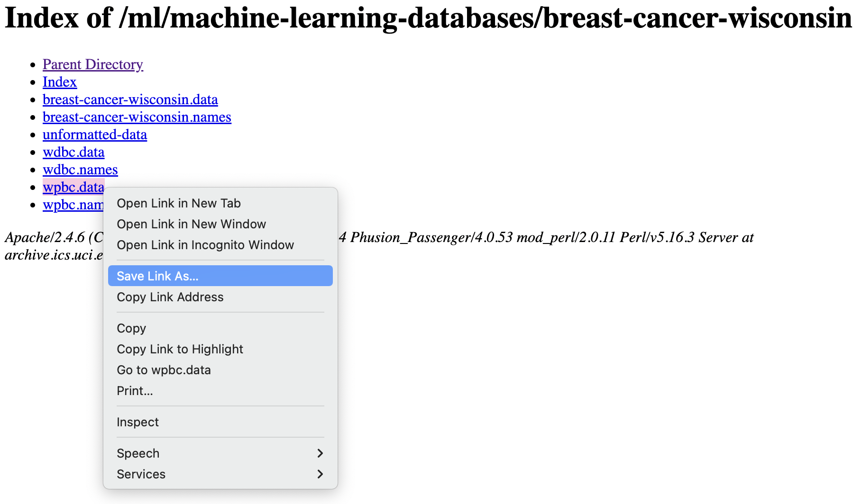Screen dimensions: 862x504
Task: Open the wdbc.data link
Action: coord(73,152)
